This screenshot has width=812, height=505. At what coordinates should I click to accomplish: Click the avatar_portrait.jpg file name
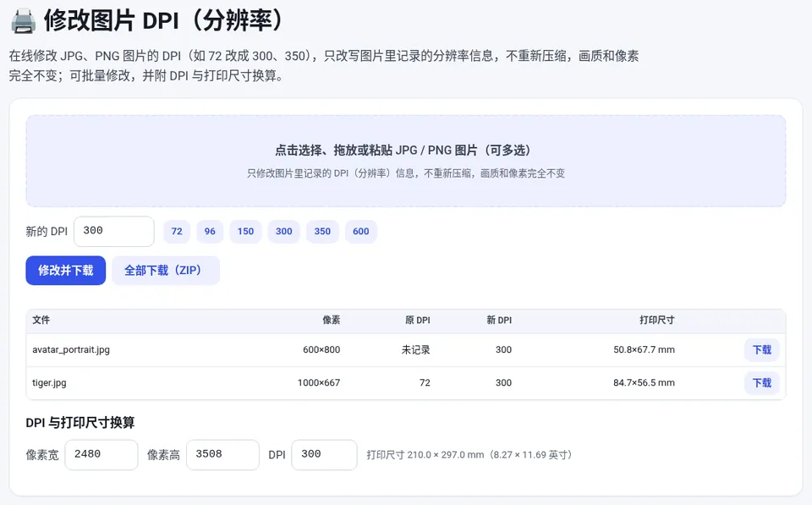[x=71, y=349]
